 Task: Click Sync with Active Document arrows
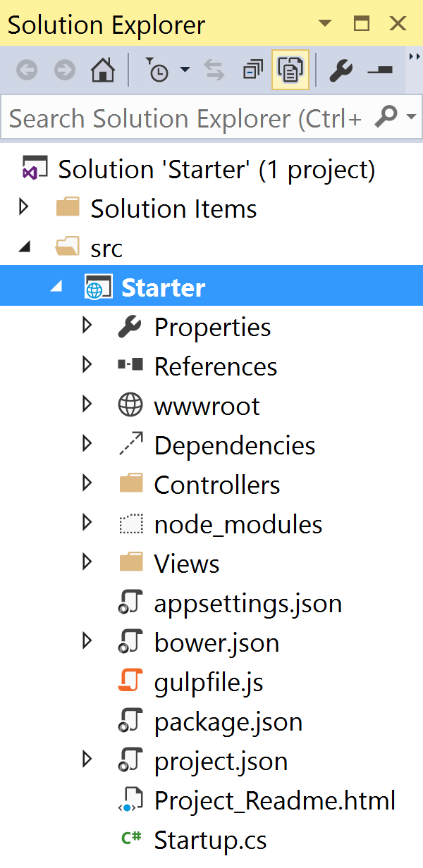coord(214,69)
